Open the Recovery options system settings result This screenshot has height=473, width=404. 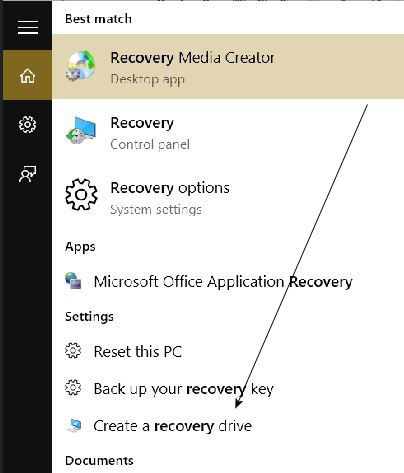click(228, 198)
